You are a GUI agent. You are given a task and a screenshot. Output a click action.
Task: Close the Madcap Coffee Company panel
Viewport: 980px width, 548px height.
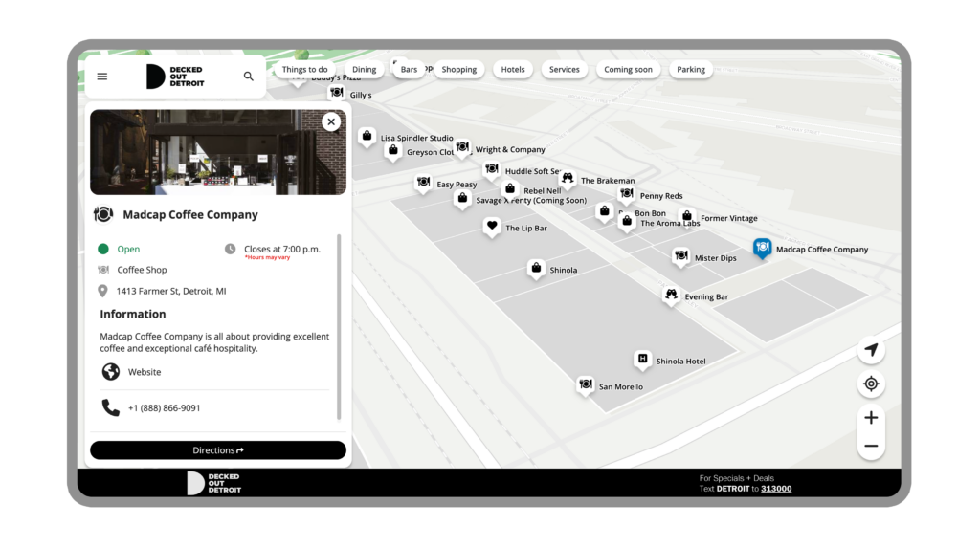331,121
